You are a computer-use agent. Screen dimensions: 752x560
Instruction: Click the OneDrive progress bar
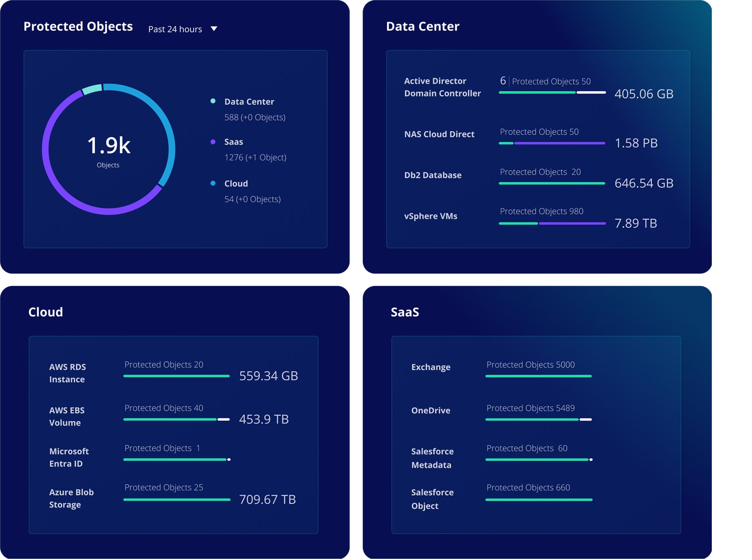point(538,419)
